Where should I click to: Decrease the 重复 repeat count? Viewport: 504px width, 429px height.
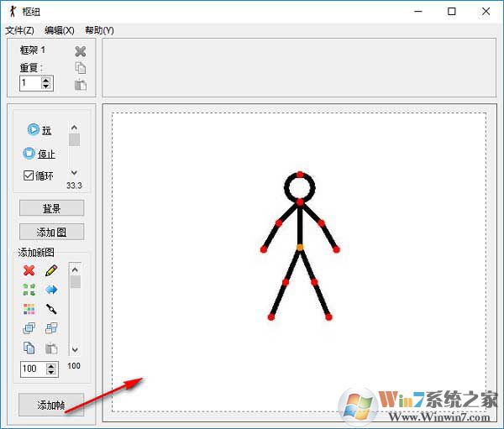point(46,86)
